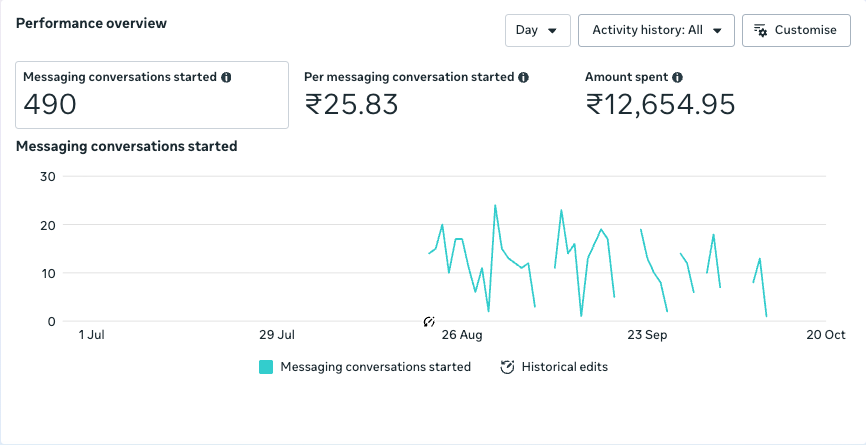Open the Day granularity dropdown
Viewport: 866px width, 445px height.
pos(537,30)
